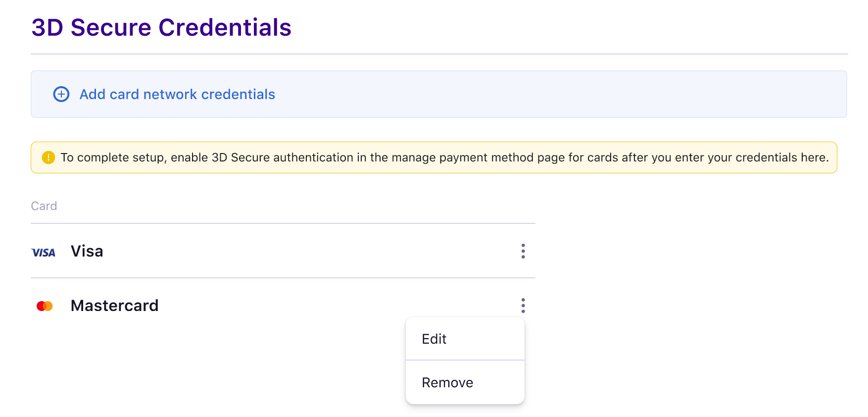Click the Mastercard logo icon
The height and width of the screenshot is (417, 868).
(x=45, y=306)
